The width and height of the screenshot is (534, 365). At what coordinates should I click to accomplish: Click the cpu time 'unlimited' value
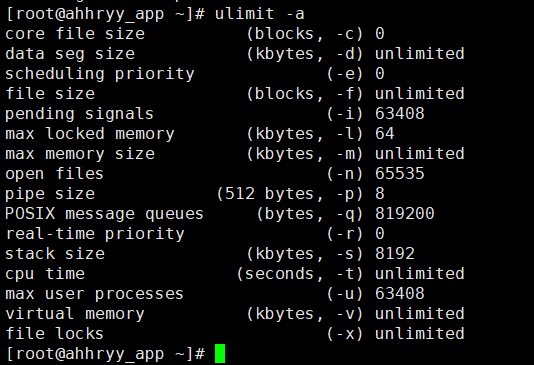point(420,274)
